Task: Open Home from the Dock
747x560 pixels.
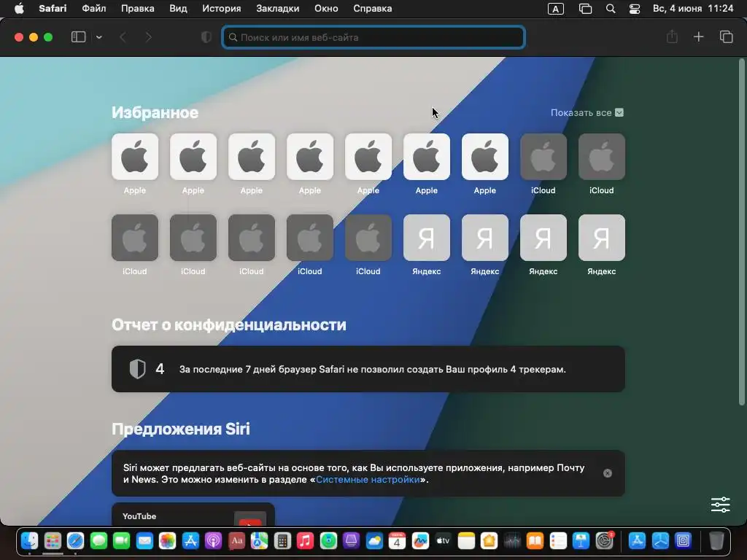Action: click(x=489, y=541)
